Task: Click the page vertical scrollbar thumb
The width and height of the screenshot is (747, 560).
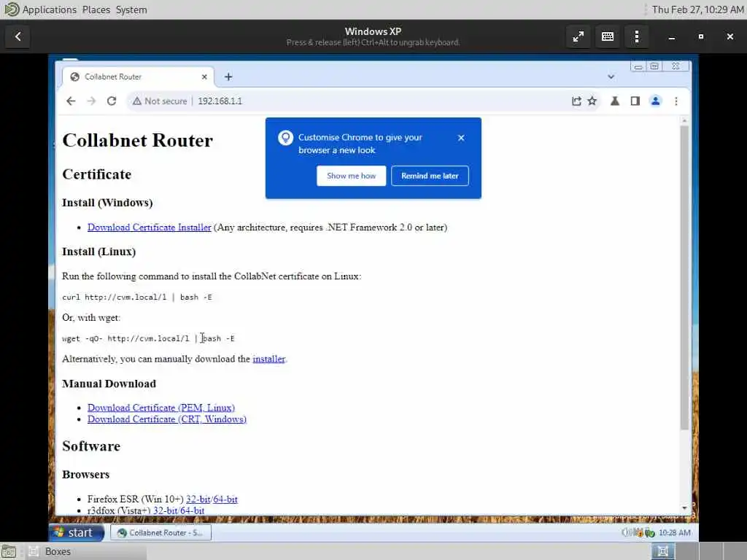Action: [684, 277]
